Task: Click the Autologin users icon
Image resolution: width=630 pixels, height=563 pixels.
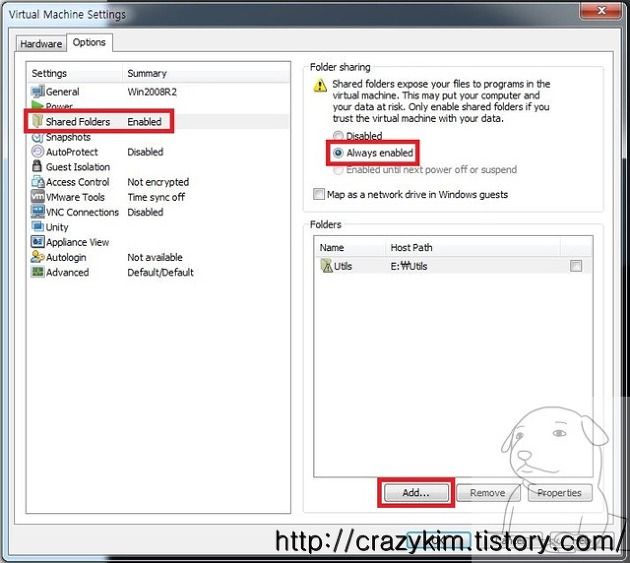Action: pyautogui.click(x=37, y=257)
